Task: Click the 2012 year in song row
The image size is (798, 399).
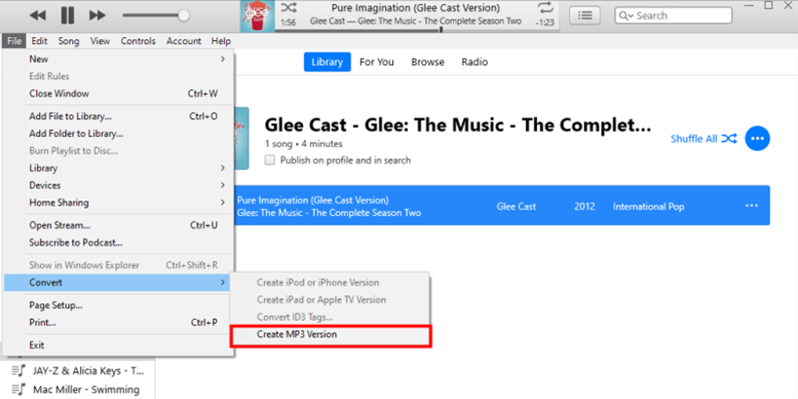Action: [585, 207]
